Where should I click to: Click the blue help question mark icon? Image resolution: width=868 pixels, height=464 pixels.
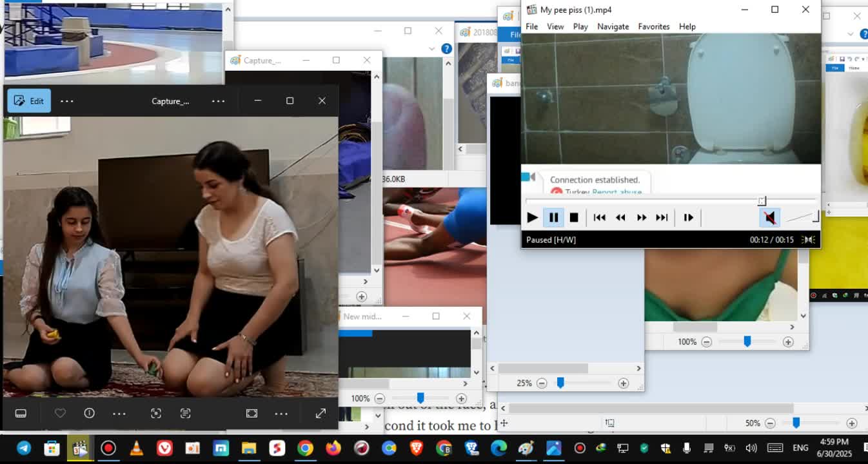coord(446,49)
